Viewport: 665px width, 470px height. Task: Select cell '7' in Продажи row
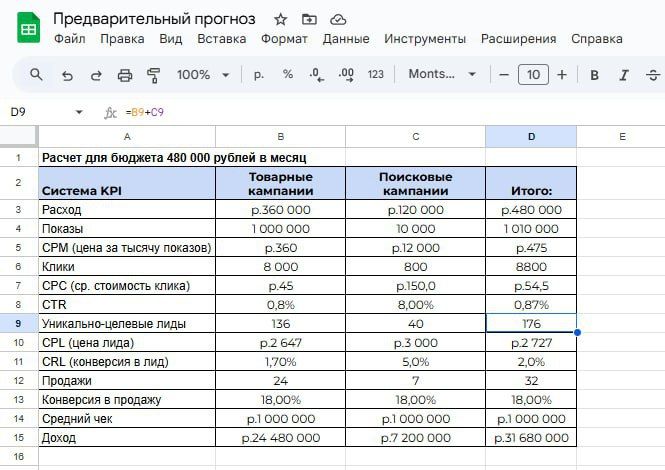click(416, 380)
